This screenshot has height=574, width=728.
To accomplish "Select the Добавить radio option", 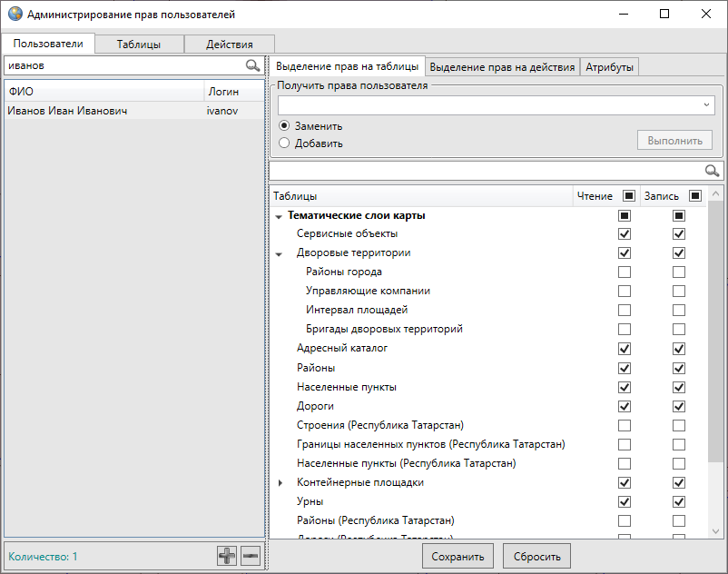I will pyautogui.click(x=285, y=143).
